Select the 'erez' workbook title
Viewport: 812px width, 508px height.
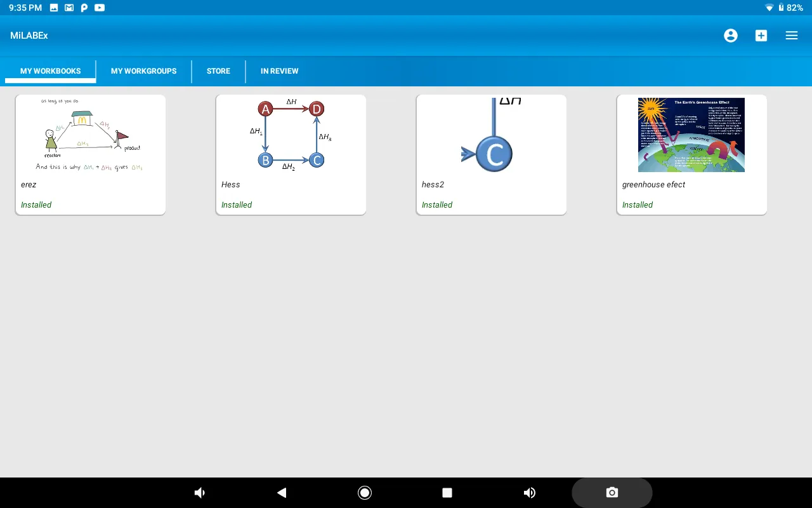point(29,185)
